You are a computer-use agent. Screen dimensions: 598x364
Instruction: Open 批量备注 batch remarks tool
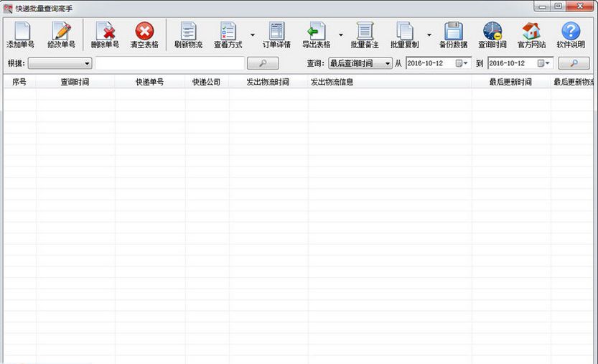[x=365, y=35]
